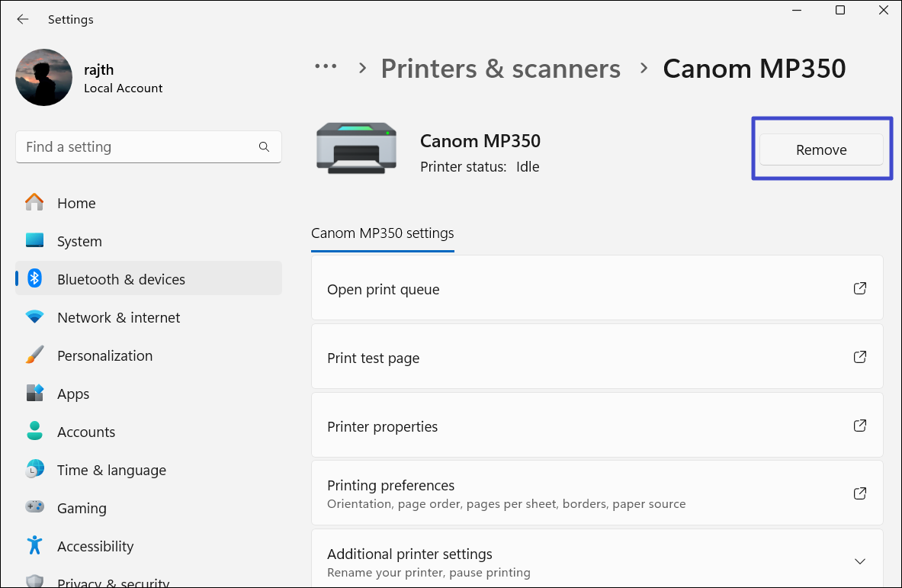Select System in the sidebar
This screenshot has width=902, height=588.
[79, 242]
